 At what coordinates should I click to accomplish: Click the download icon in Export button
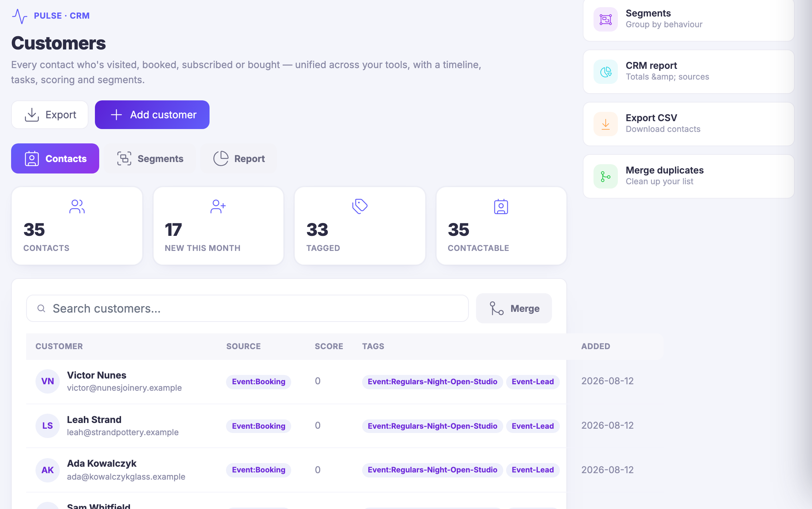coord(32,115)
